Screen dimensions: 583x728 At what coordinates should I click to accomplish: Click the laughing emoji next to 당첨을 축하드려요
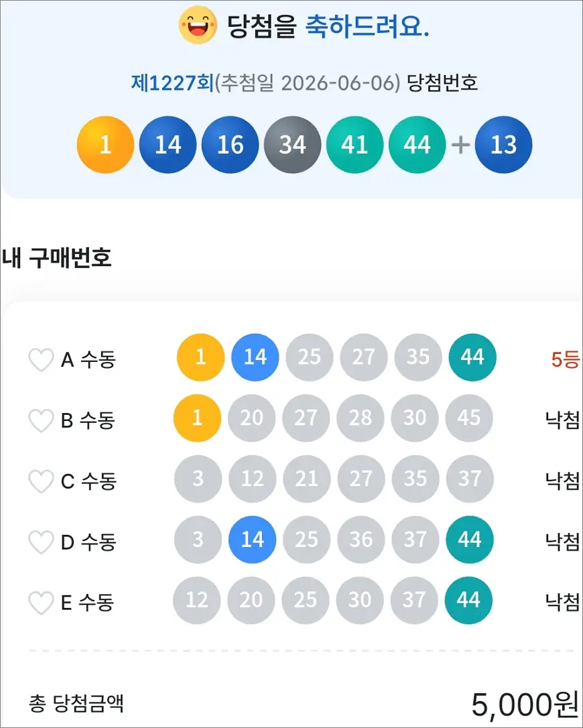198,25
